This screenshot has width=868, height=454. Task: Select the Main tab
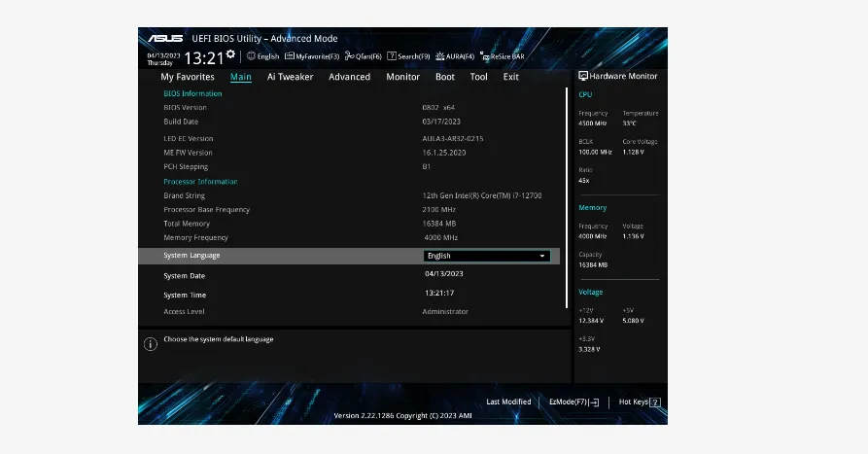tap(241, 77)
